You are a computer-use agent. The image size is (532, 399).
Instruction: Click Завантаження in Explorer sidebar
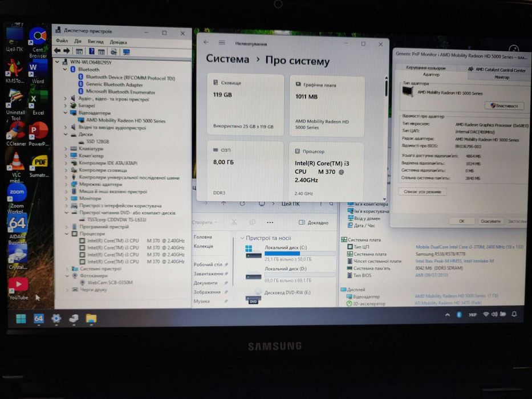[209, 274]
